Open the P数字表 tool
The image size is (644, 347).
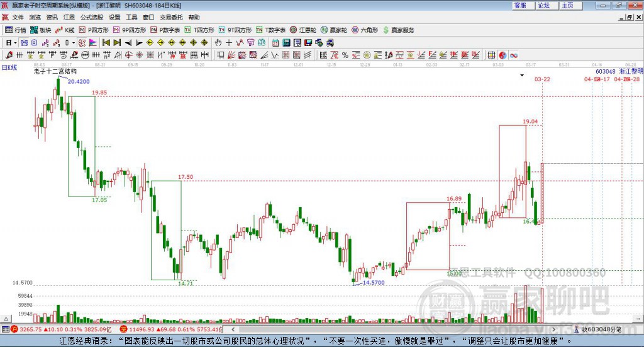[165, 30]
